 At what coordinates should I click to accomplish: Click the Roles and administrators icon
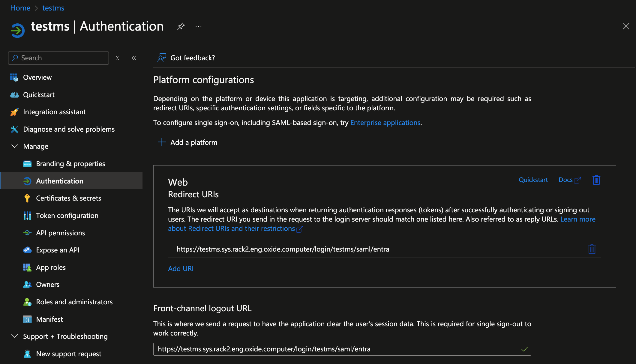[27, 302]
